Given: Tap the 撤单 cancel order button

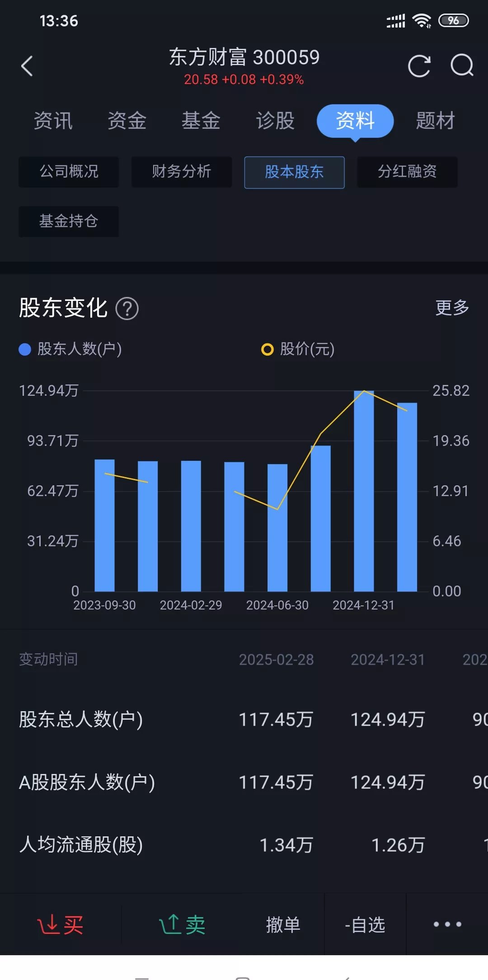Looking at the screenshot, I should coord(283,925).
